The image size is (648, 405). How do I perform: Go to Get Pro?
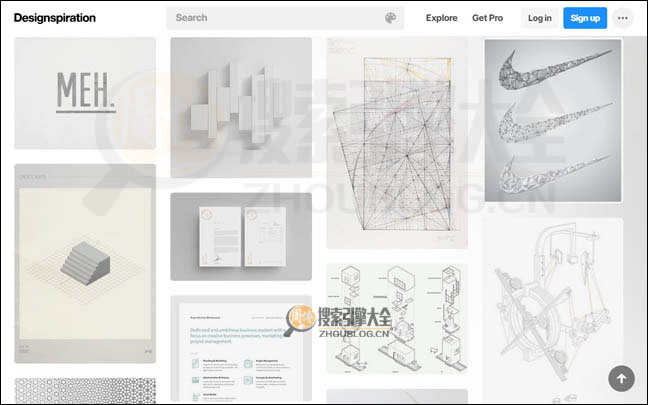(x=487, y=18)
